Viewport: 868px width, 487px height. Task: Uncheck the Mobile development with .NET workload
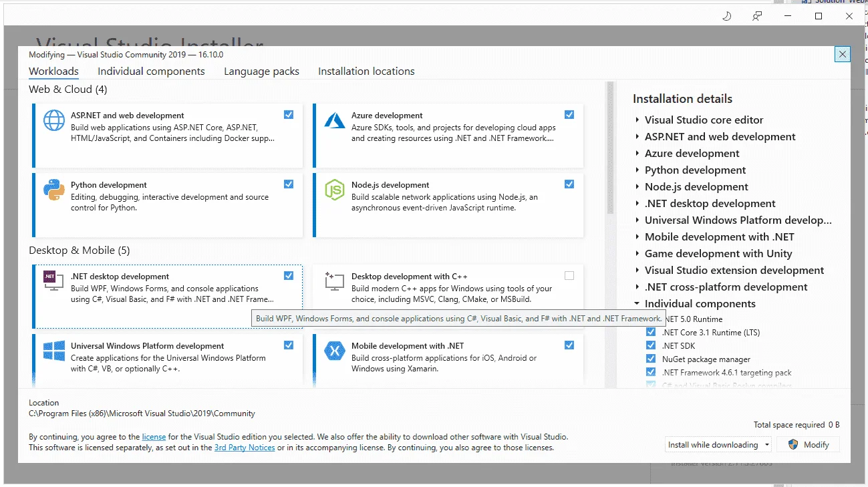click(x=569, y=345)
